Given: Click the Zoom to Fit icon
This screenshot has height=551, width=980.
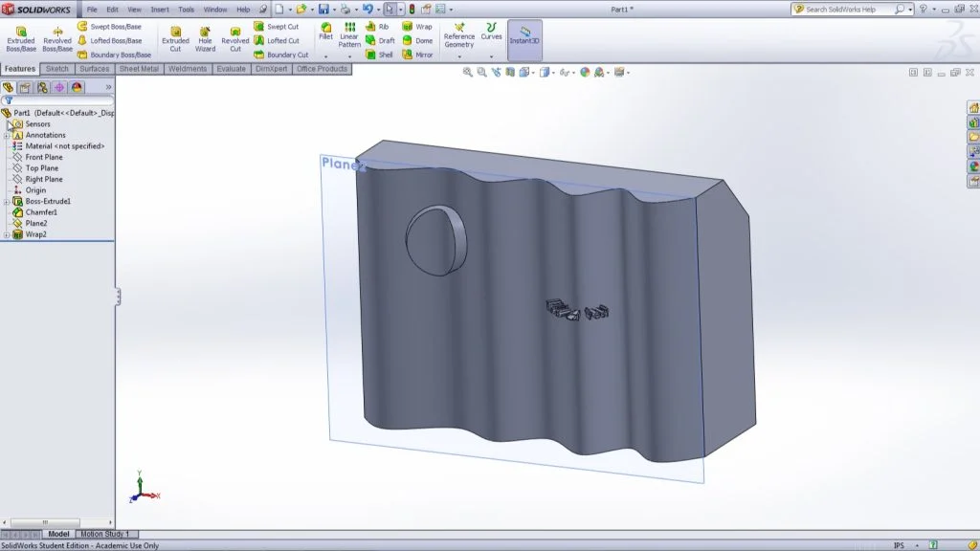Looking at the screenshot, I should 468,70.
